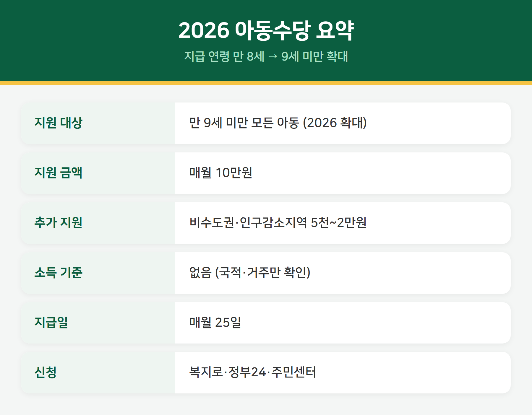Select the 지원 대상 label
532x415 pixels.
coord(59,123)
